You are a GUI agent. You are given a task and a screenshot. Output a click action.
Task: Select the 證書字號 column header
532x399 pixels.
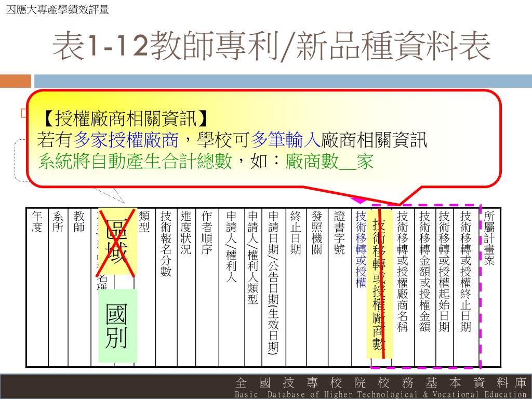click(339, 232)
